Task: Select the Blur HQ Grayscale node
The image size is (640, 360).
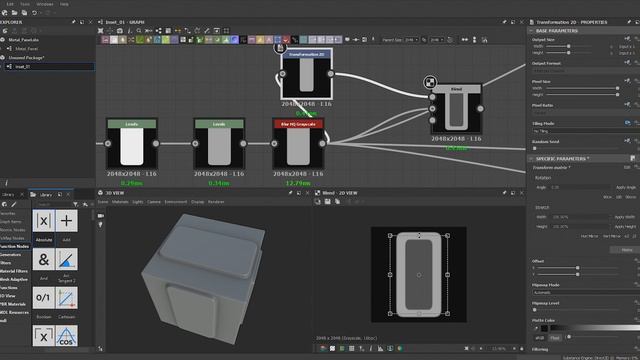Action: [x=298, y=144]
